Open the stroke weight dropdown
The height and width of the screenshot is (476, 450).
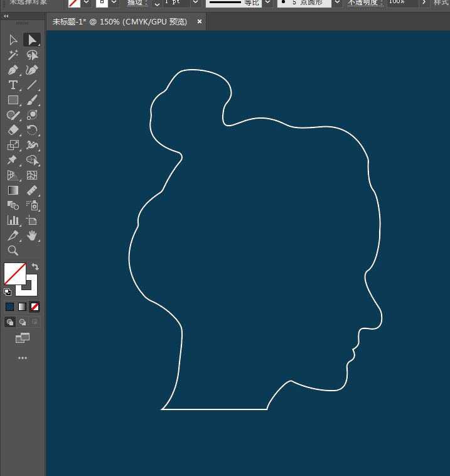[195, 3]
